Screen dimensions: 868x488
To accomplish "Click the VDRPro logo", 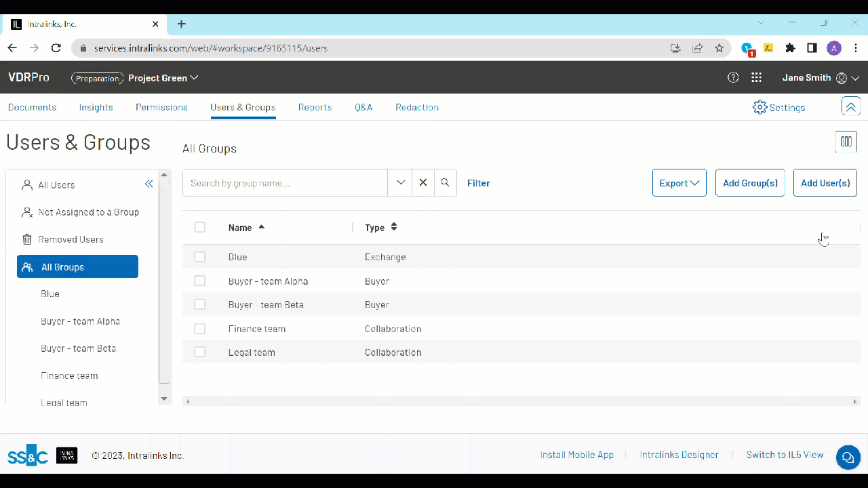I will coord(28,77).
